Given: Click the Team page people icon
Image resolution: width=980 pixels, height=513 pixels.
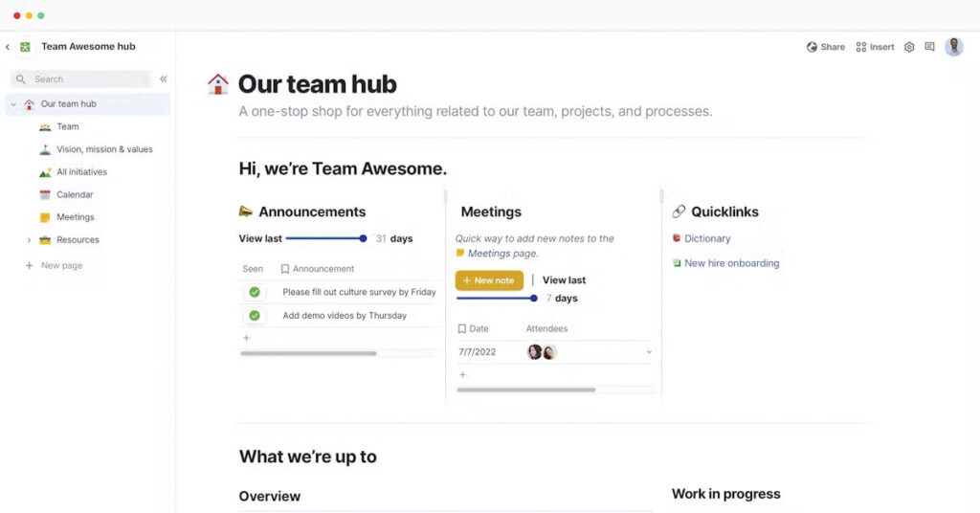Looking at the screenshot, I should point(45,127).
